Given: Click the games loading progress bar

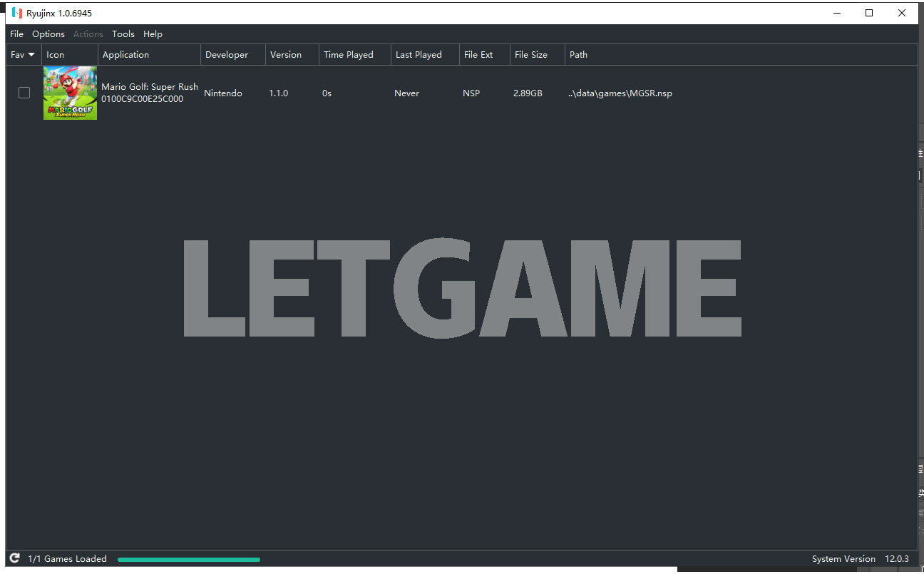Looking at the screenshot, I should click(x=189, y=559).
